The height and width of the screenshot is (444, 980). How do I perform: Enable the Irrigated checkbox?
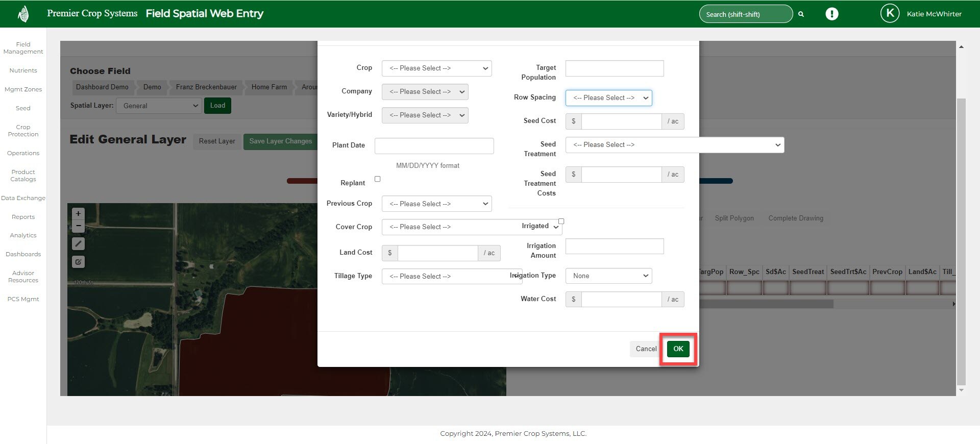click(561, 221)
